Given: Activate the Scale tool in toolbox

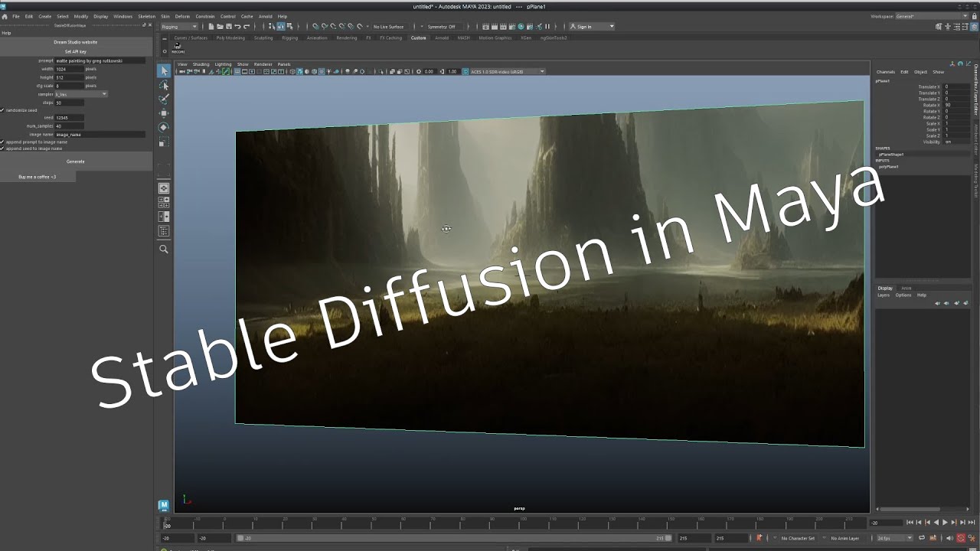Looking at the screenshot, I should coord(164,142).
